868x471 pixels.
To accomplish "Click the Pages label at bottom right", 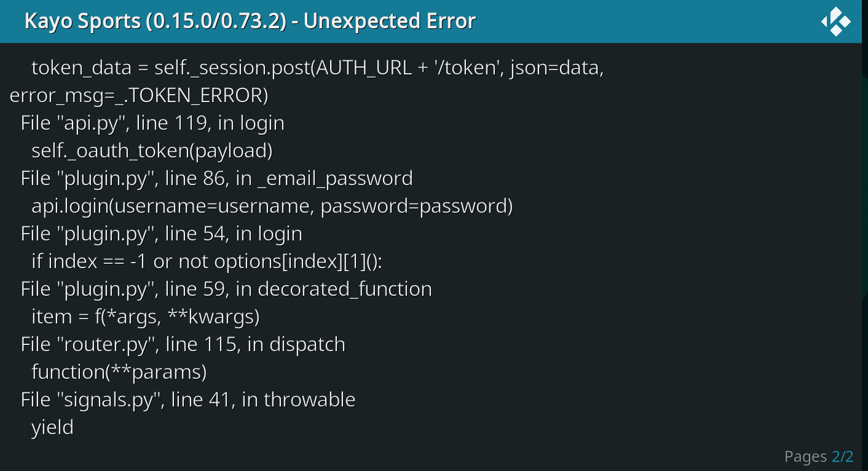I will click(x=806, y=456).
